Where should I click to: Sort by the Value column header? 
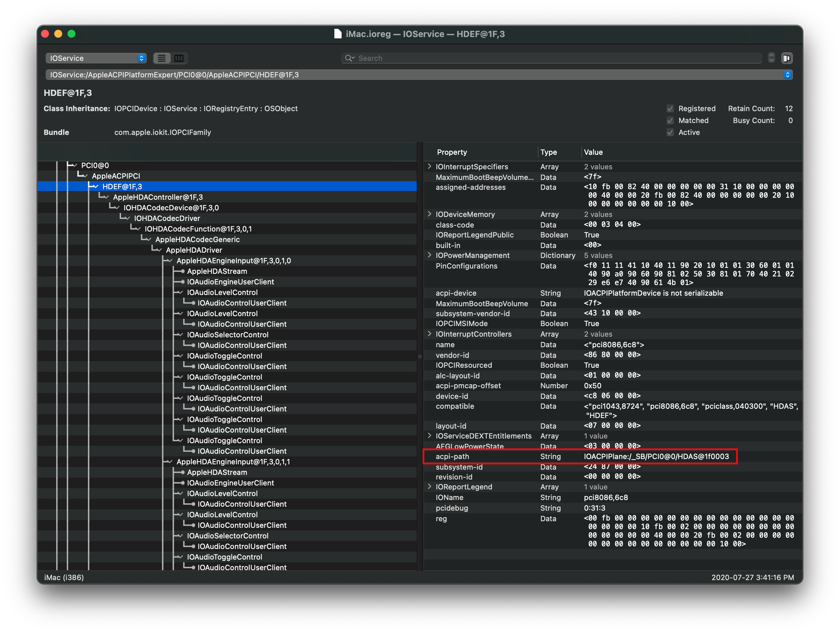tap(593, 152)
